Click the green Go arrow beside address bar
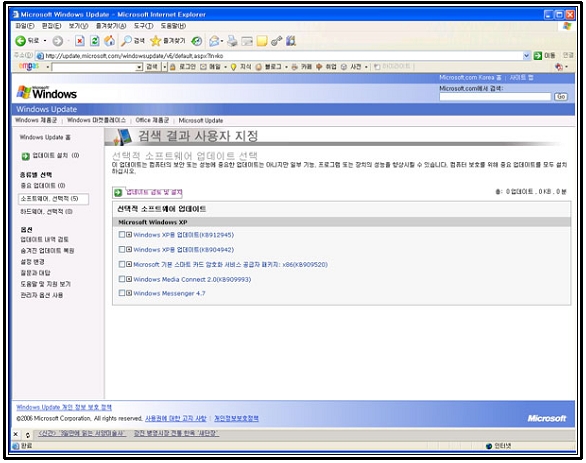 (538, 56)
